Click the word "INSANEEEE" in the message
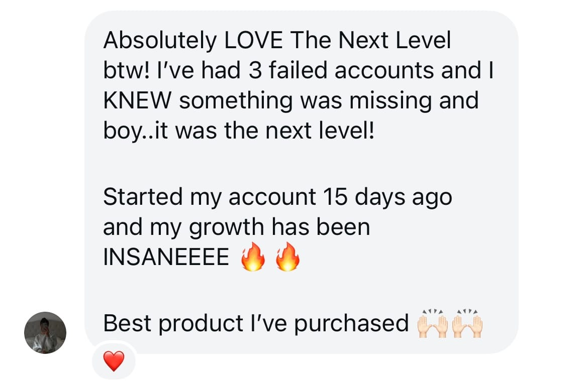The image size is (588, 387). click(166, 258)
